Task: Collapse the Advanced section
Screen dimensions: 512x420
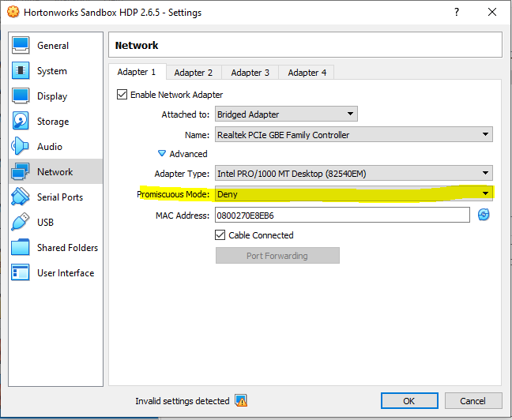Action: click(163, 154)
